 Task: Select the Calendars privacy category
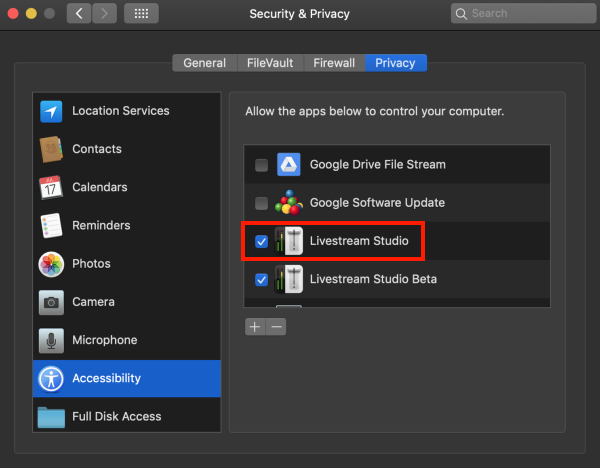(127, 188)
